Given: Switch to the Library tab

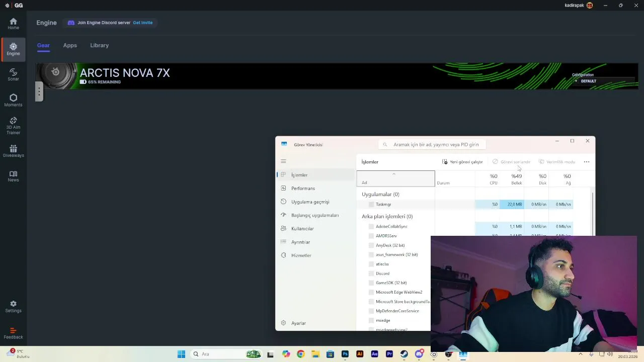Looking at the screenshot, I should [x=99, y=45].
